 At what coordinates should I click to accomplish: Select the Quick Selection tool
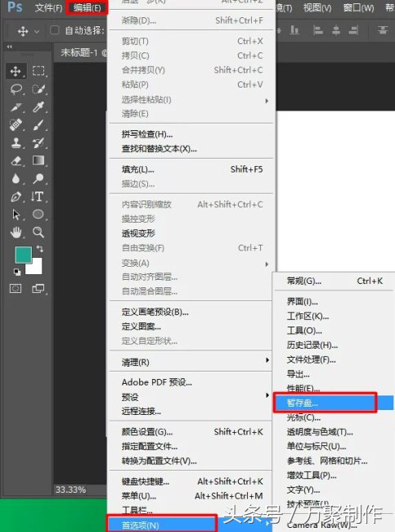tap(38, 89)
